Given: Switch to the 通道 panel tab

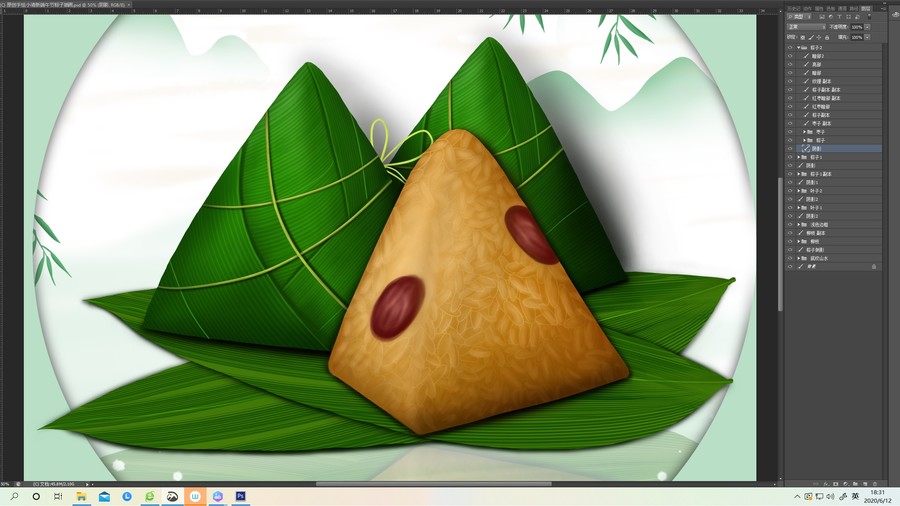Looking at the screenshot, I should click(x=843, y=9).
